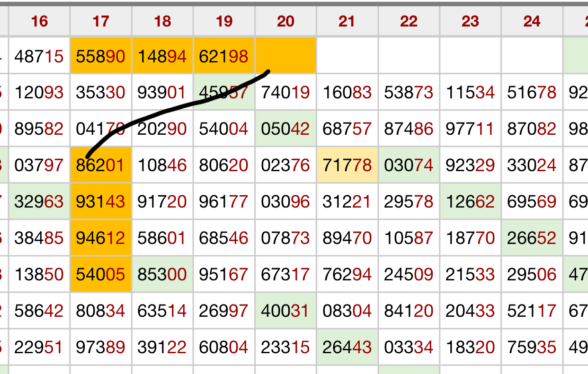This screenshot has height=374, width=588.
Task: Select the cell 58642
Action: tap(39, 311)
